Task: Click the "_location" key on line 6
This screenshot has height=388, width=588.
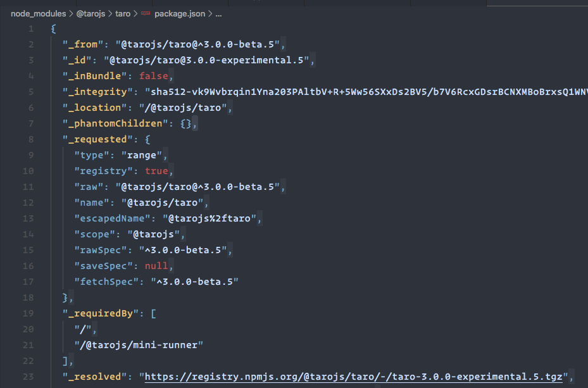Action: pyautogui.click(x=94, y=108)
